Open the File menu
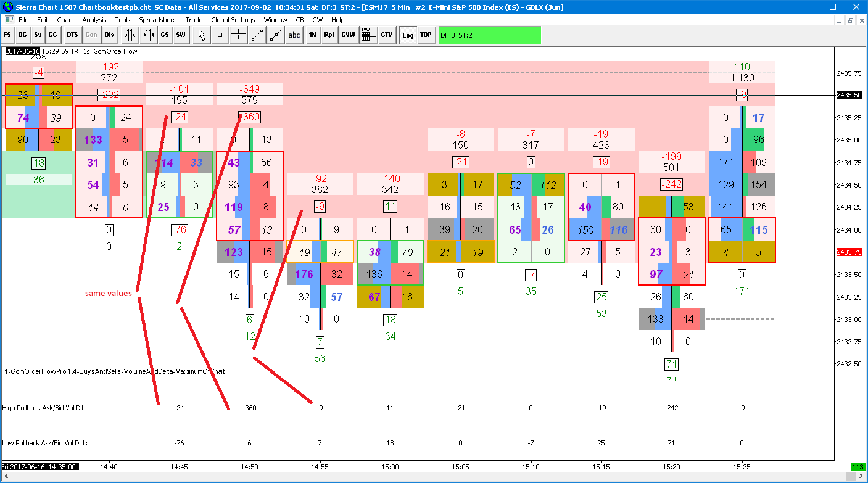The height and width of the screenshot is (483, 868). [23, 20]
